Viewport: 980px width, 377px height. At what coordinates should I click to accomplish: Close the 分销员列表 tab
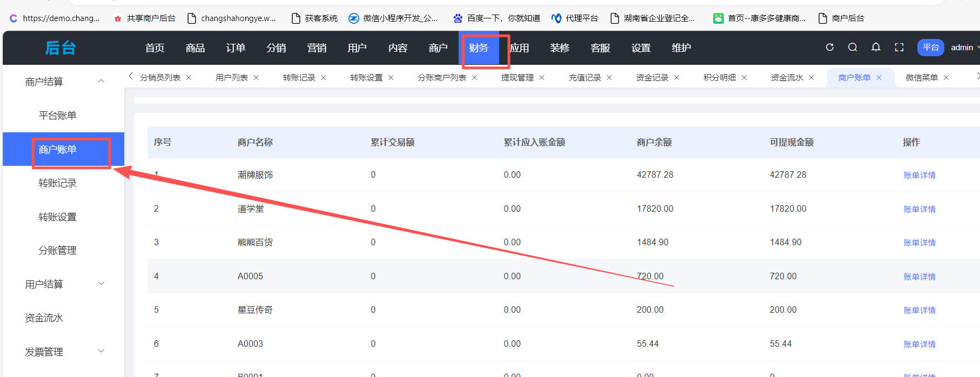[189, 78]
